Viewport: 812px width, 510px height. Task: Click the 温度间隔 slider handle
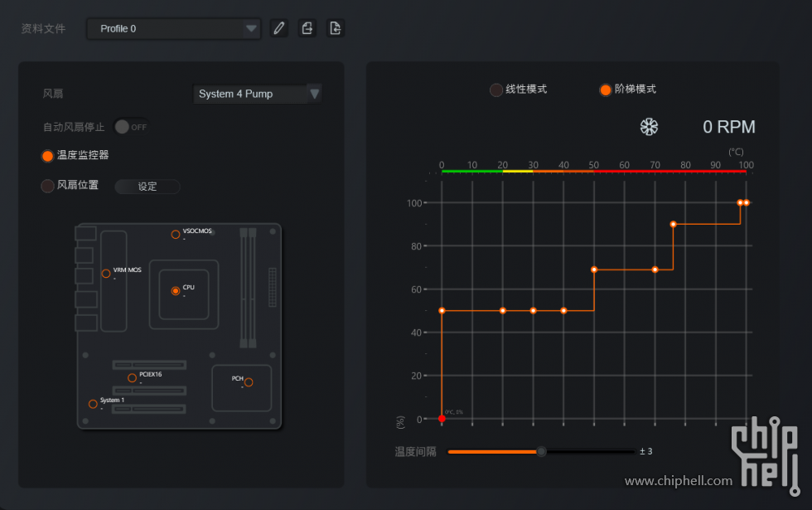click(541, 451)
